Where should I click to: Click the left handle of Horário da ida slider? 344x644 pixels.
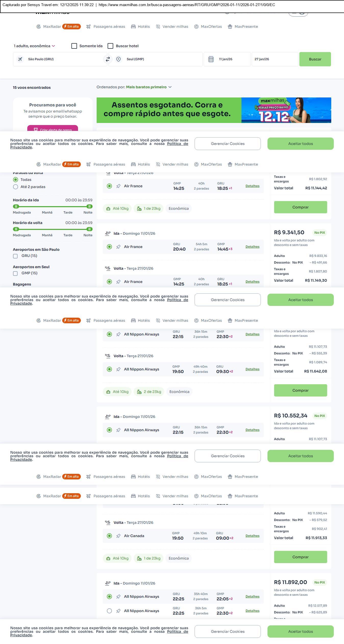pos(16,206)
